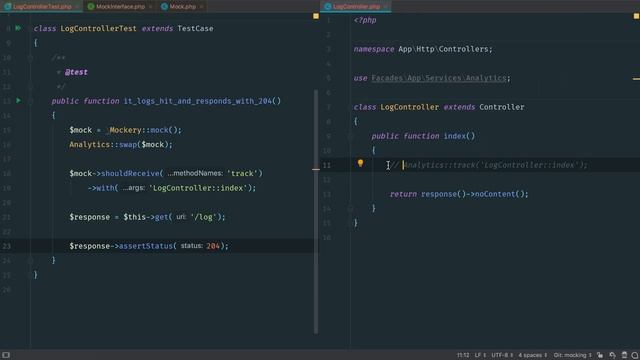Close the Mock.php tab
640x360 pixels.
201,7
